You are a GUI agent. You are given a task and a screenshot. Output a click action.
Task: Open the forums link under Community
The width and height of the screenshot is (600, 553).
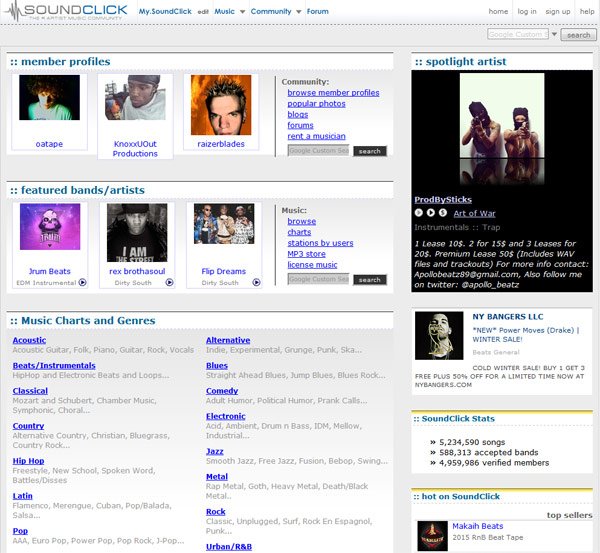(x=300, y=125)
